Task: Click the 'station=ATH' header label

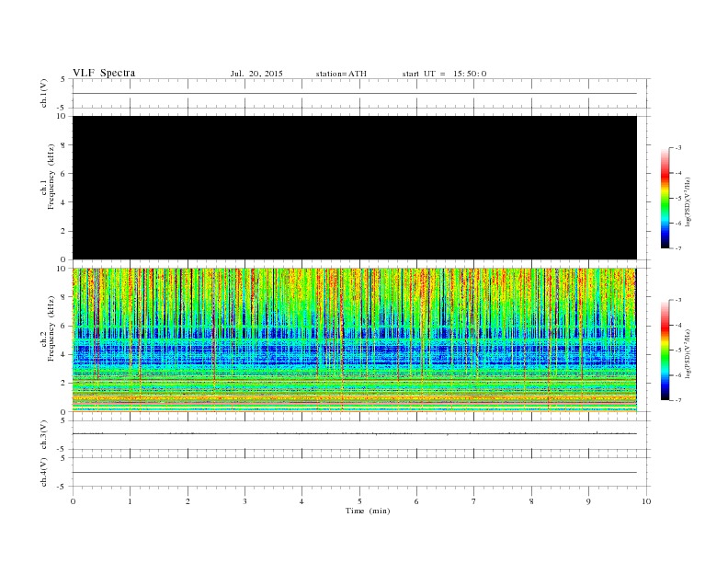Action: [x=341, y=74]
